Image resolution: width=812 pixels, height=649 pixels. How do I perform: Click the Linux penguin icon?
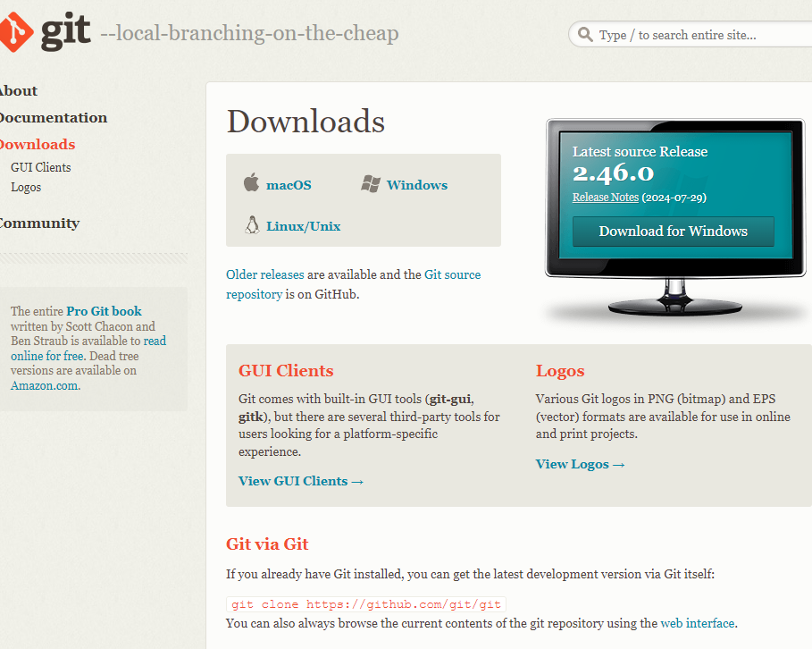(x=252, y=225)
